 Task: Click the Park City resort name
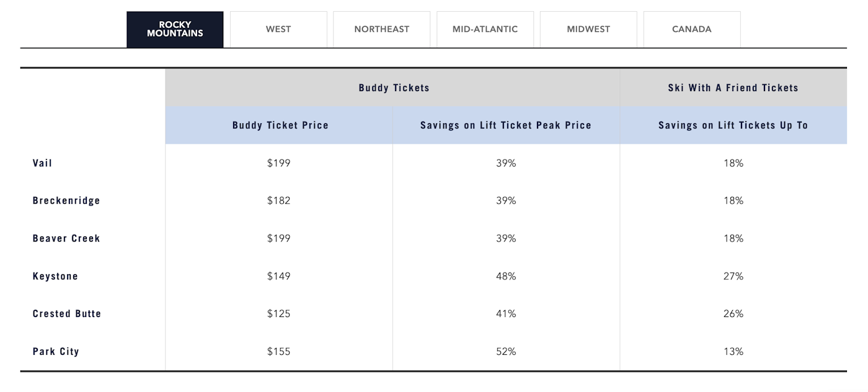(56, 352)
